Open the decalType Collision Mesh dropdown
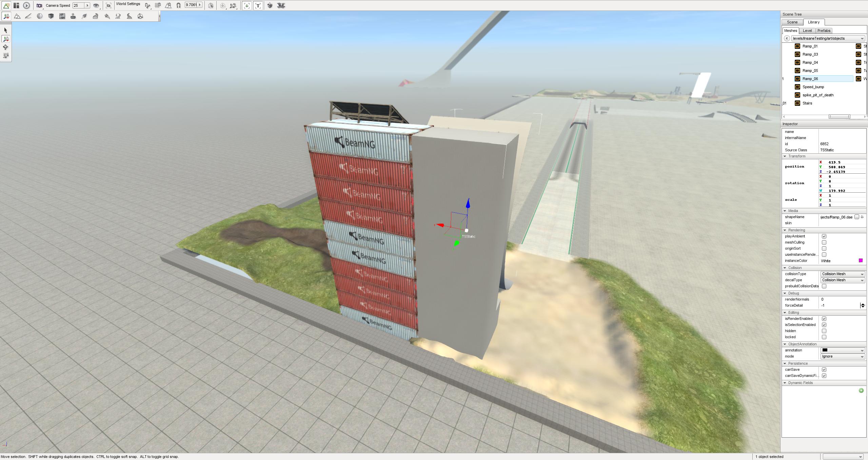Screen dimensions: 868x460 (x=843, y=280)
